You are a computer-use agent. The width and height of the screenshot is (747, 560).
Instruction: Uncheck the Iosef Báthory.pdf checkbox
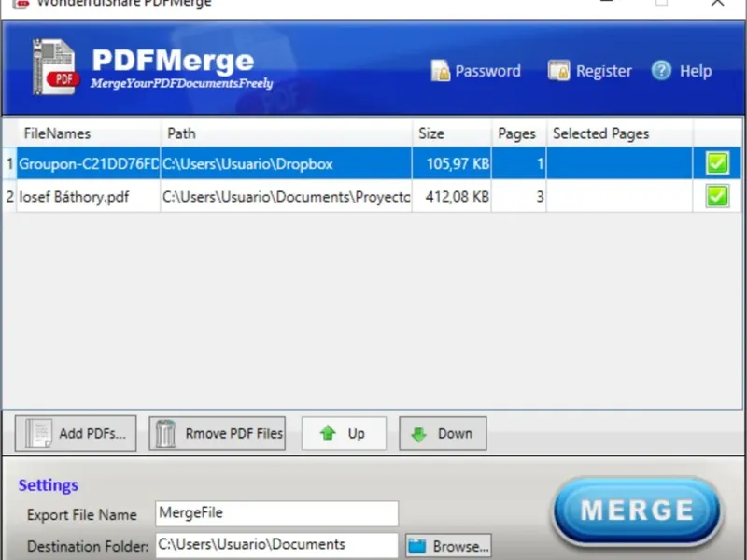pos(717,196)
